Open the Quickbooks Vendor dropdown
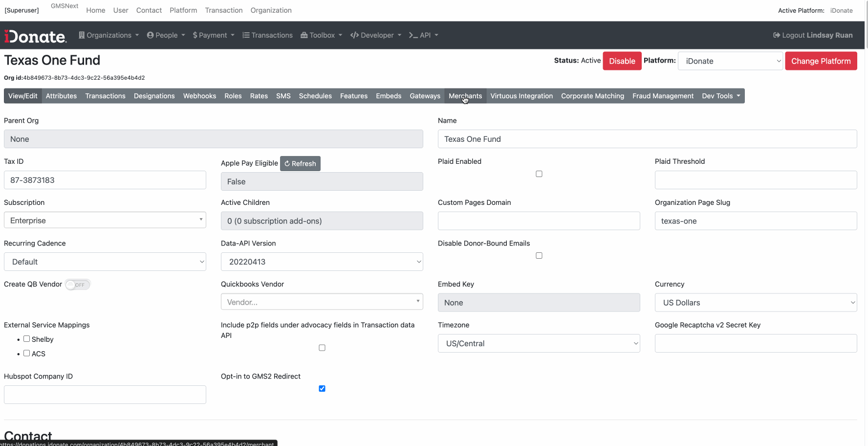Viewport: 868px width, 446px height. (322, 302)
